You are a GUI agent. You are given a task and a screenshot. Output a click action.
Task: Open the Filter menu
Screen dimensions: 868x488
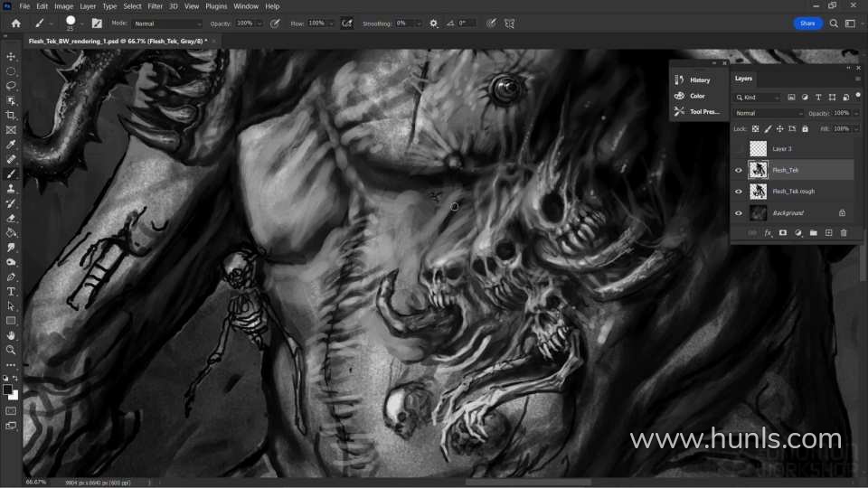tap(155, 6)
